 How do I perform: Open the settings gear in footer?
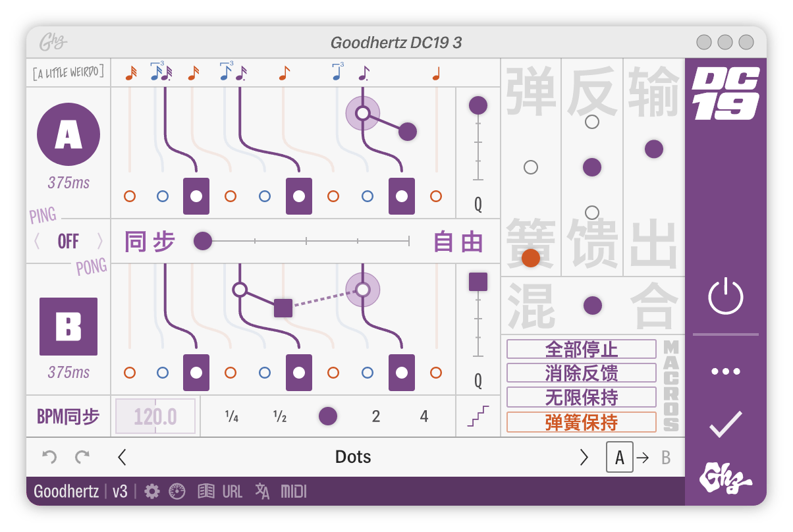(x=152, y=491)
